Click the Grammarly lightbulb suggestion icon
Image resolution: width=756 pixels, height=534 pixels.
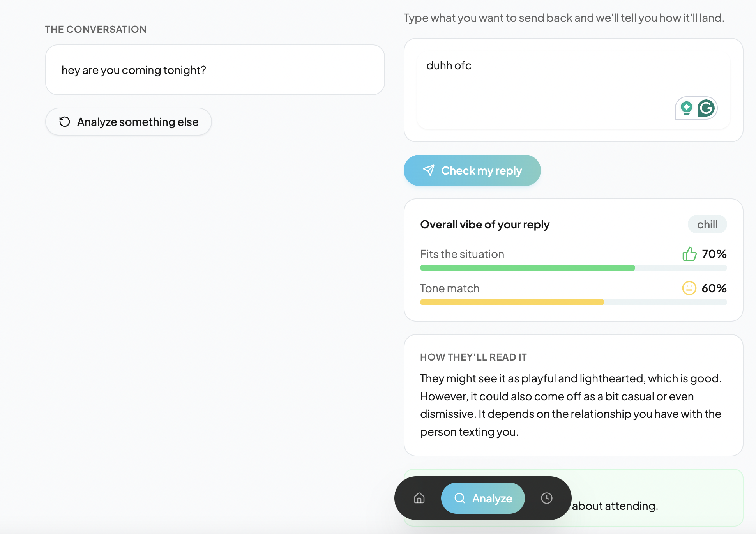[686, 108]
